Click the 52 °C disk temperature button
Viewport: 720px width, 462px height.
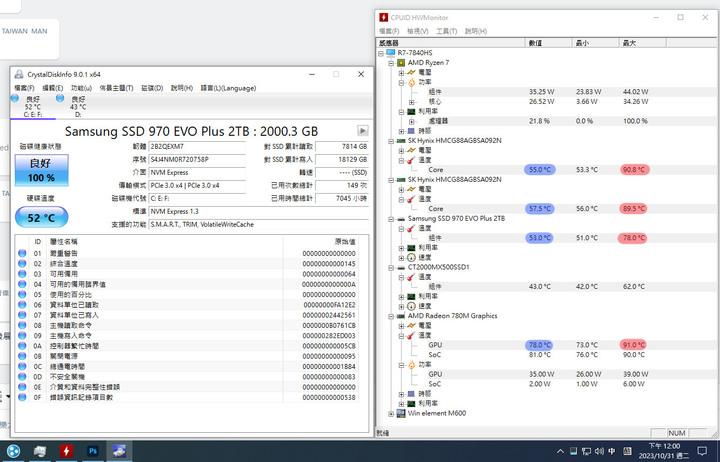(41, 217)
